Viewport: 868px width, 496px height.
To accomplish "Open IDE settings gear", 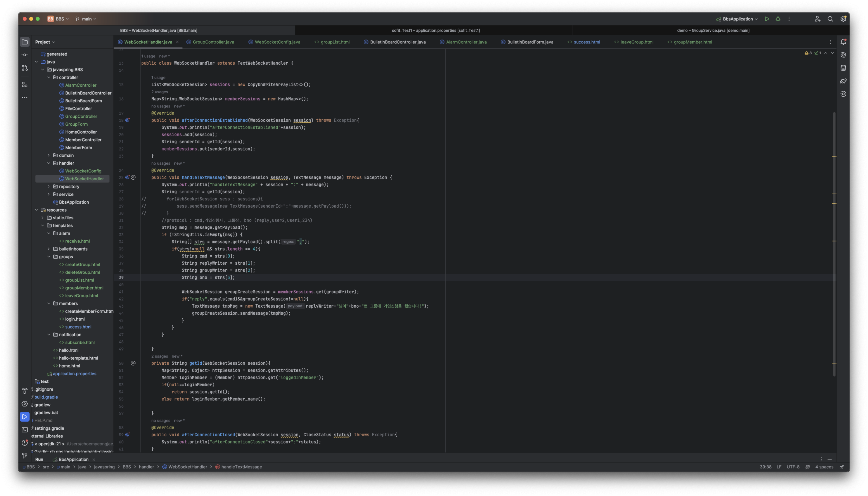I will point(843,19).
